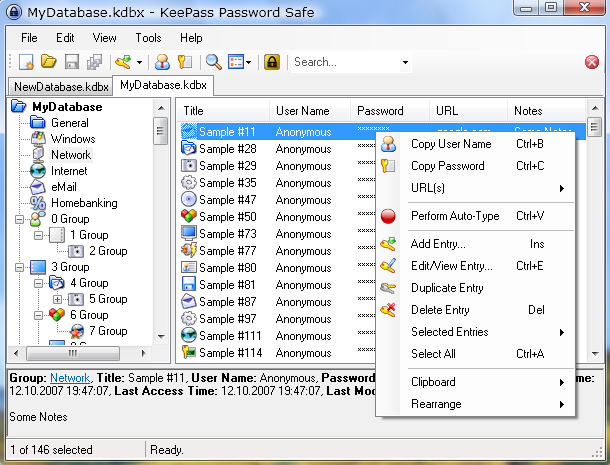610x465 pixels.
Task: Switch to the NewDatabase.kdbx tab
Action: pos(61,86)
